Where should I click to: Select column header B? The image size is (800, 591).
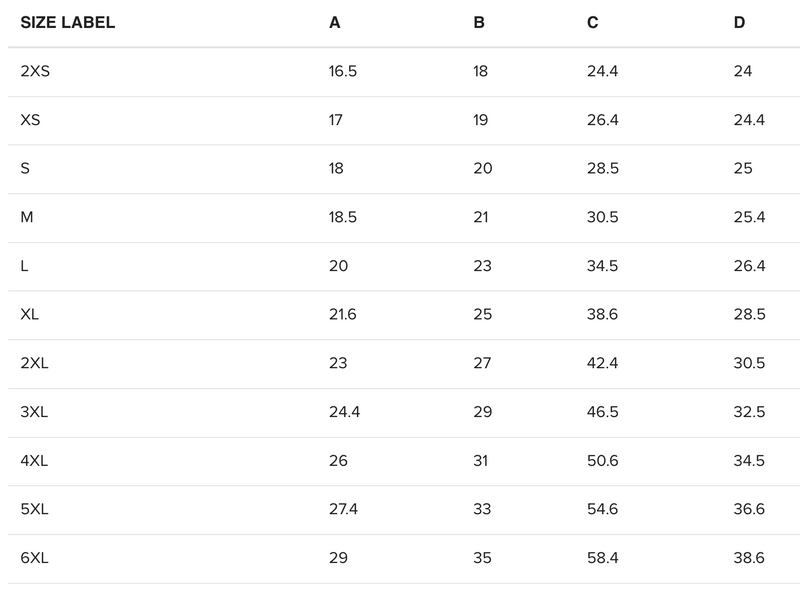[x=479, y=22]
